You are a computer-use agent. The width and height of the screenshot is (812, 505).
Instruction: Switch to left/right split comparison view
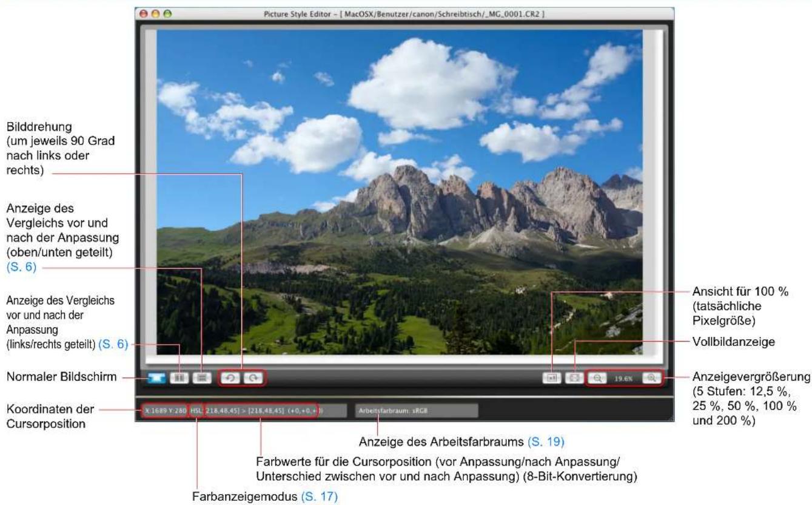click(180, 378)
